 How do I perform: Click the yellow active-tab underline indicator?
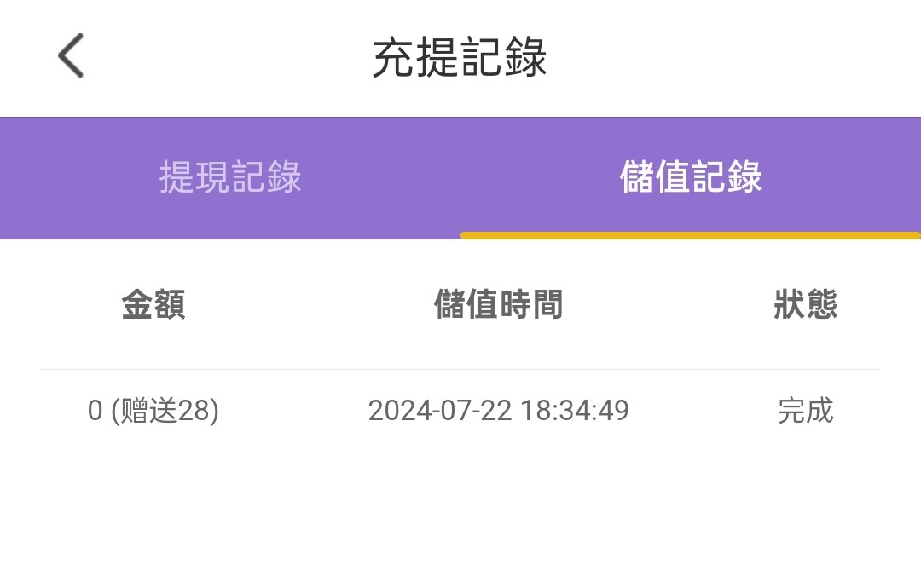[691, 235]
